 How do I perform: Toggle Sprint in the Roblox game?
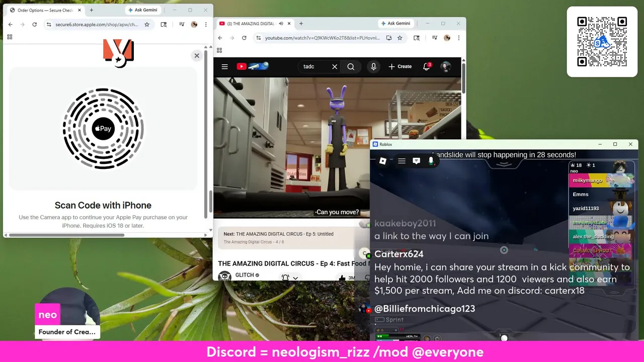pos(389,320)
